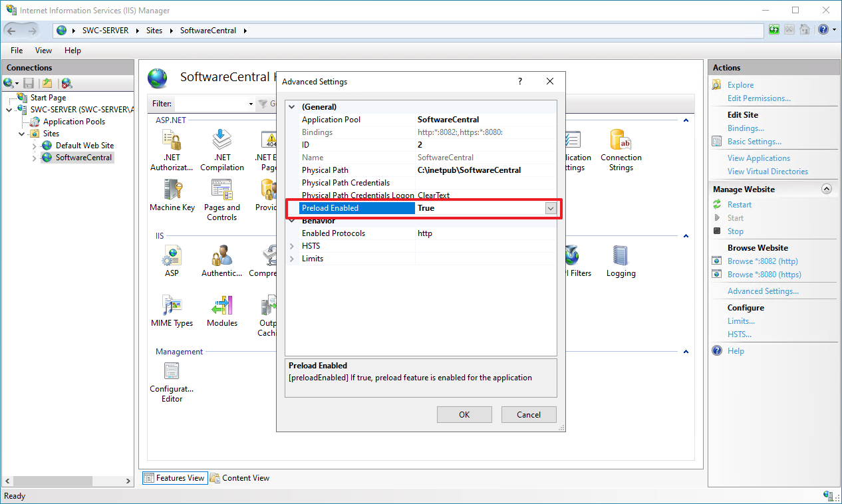Open the ASP feature icon

click(x=172, y=257)
